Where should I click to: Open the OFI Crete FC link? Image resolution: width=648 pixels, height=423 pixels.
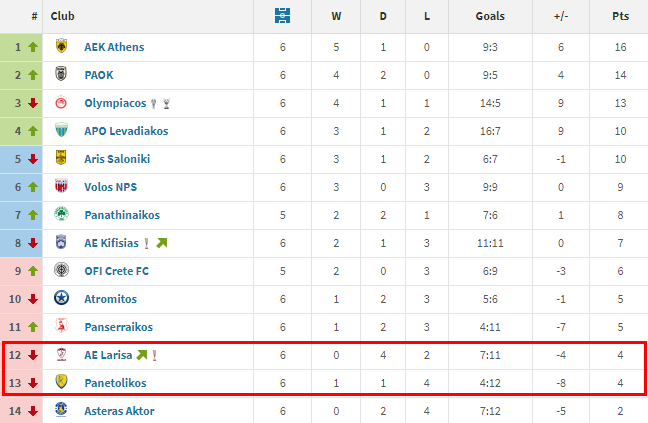(x=119, y=271)
